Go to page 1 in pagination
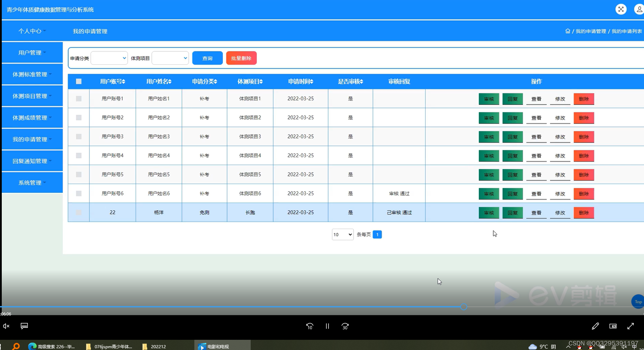This screenshot has width=644, height=350. pos(377,234)
